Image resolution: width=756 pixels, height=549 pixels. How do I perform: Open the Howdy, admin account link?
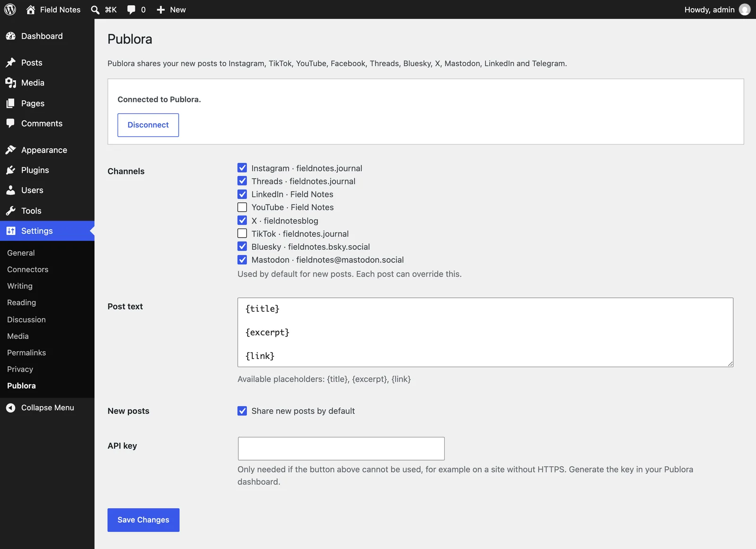pyautogui.click(x=709, y=9)
